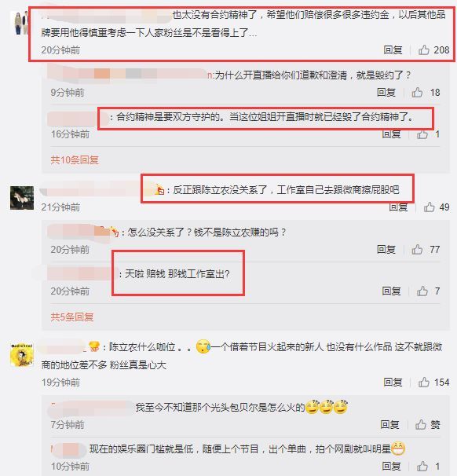The height and width of the screenshot is (476, 457).
Task: Like the 娱乐圈门槛 reply at bottom
Action: [422, 466]
